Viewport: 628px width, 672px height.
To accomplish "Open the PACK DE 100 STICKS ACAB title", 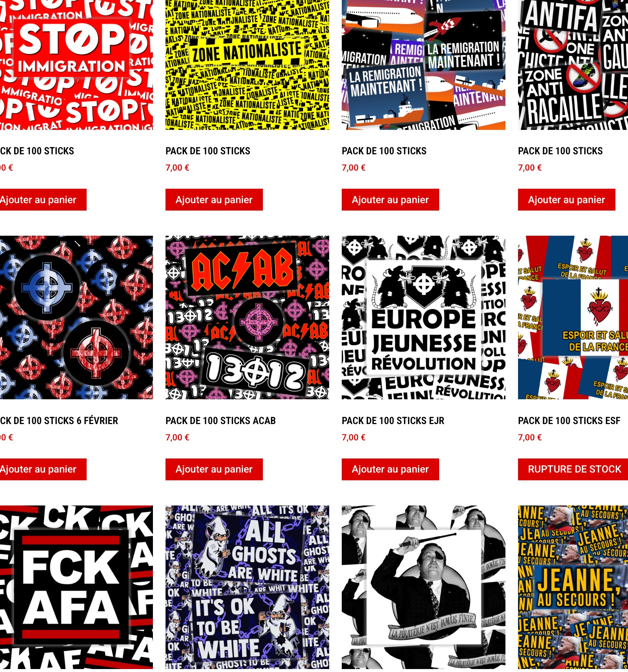I will point(221,421).
